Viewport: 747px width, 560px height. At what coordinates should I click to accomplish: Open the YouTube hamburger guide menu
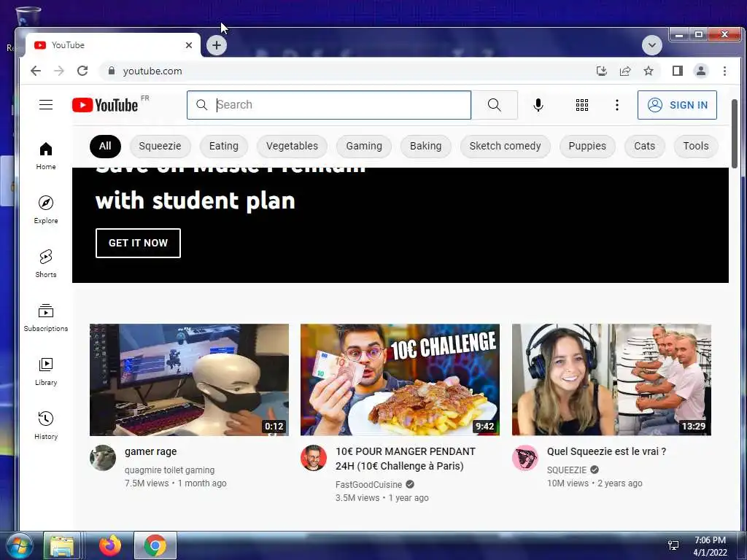point(46,105)
